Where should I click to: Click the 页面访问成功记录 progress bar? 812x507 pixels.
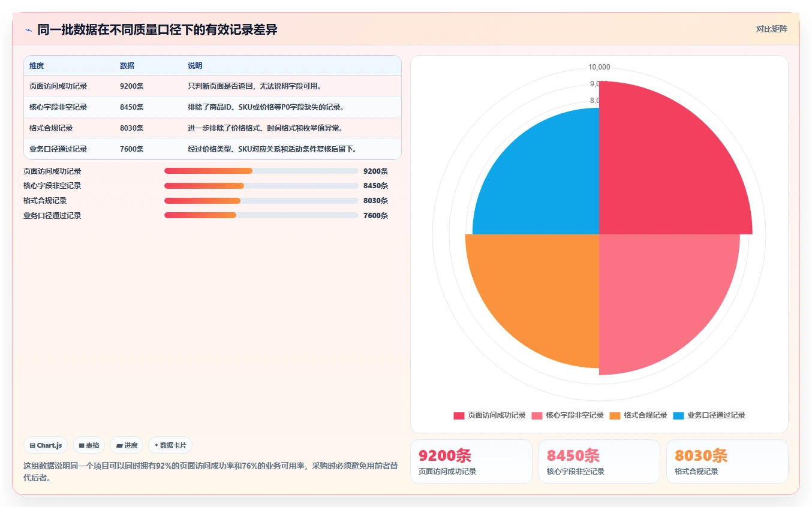261,171
